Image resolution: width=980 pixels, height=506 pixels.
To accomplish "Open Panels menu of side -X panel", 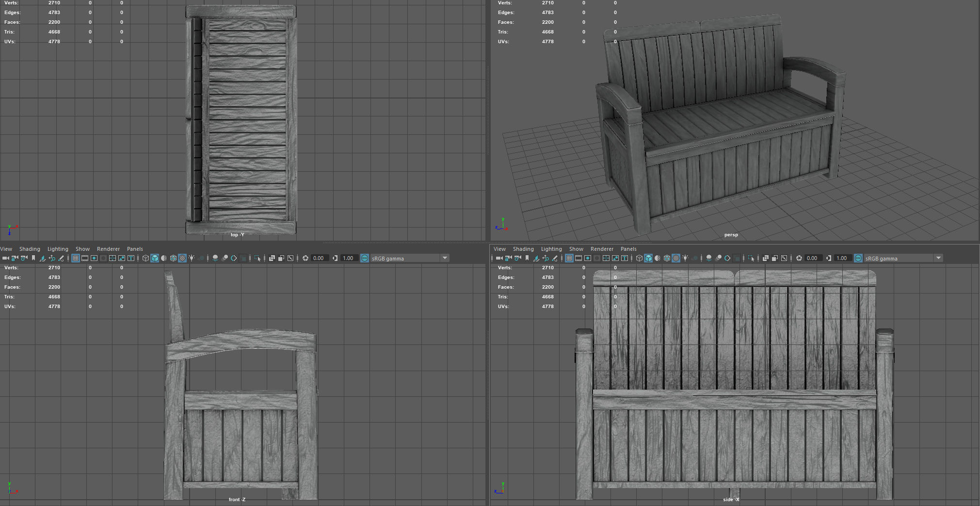I will pyautogui.click(x=628, y=249).
